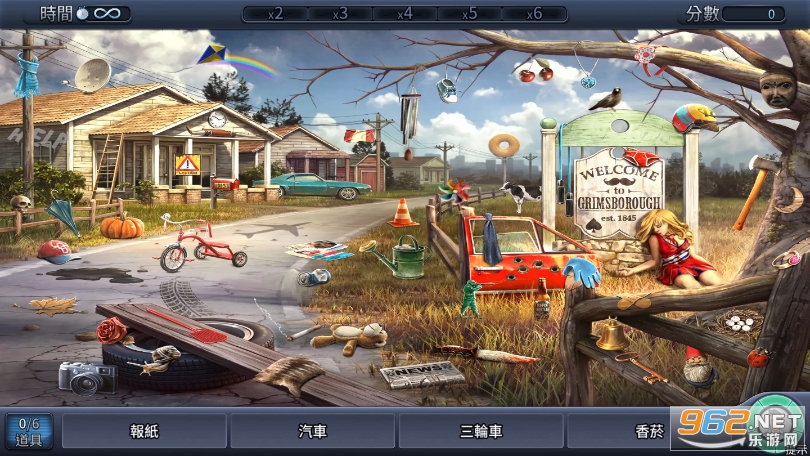Viewport: 810px width, 456px height.
Task: Pick the donut hanging near the sign
Action: pyautogui.click(x=504, y=144)
